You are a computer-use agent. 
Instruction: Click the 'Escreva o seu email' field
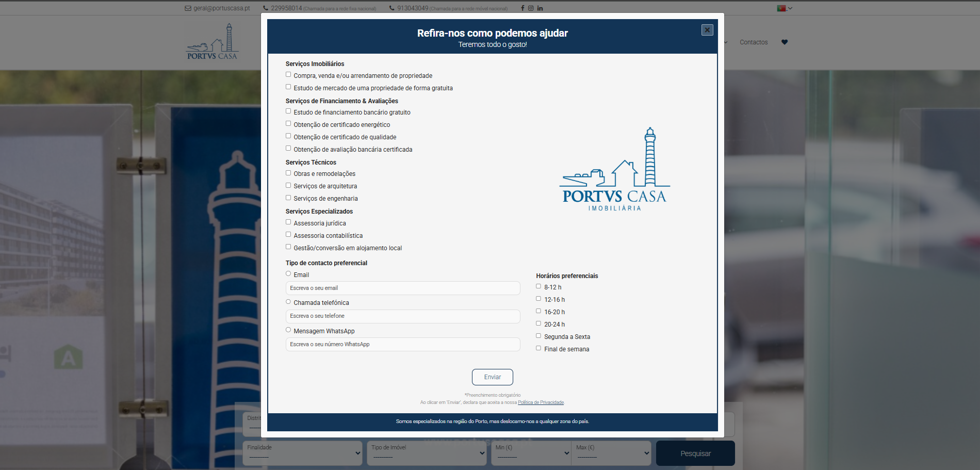[x=402, y=288]
